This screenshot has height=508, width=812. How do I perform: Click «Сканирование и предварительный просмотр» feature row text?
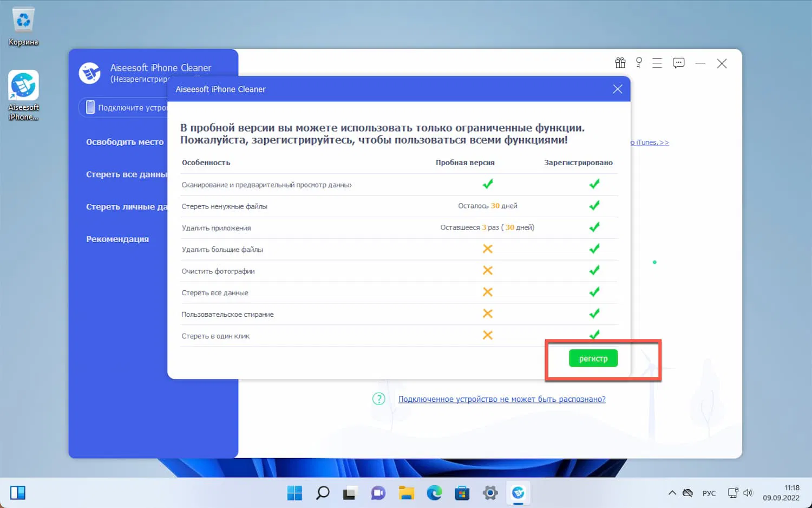pos(266,185)
